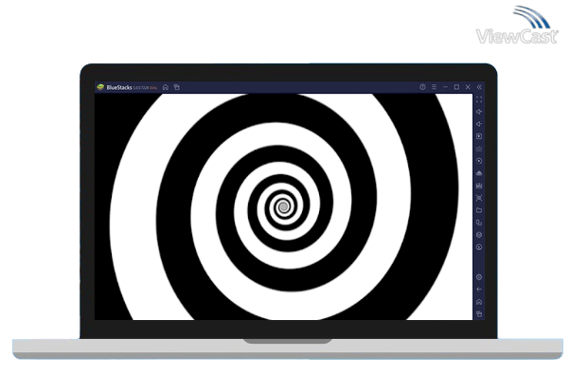Click the square play-button icon in the sidebar
Viewport: 570px width, 392px height.
[479, 136]
